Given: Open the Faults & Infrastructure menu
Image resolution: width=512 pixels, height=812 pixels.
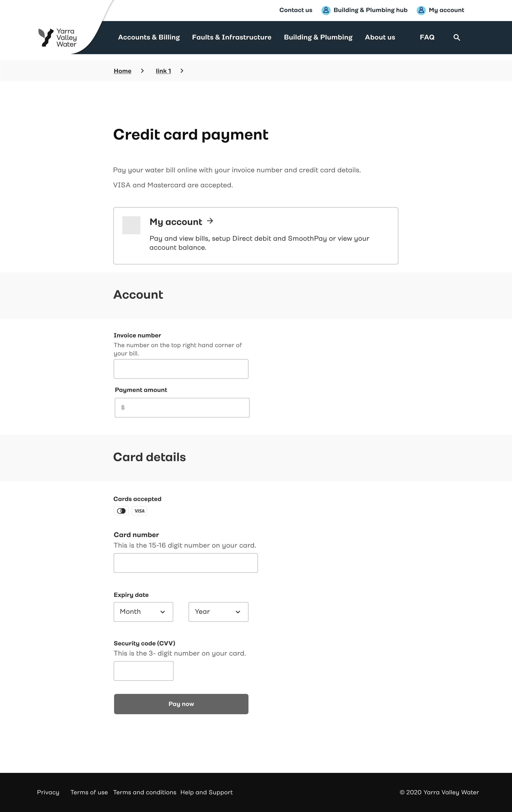Looking at the screenshot, I should click(x=232, y=37).
